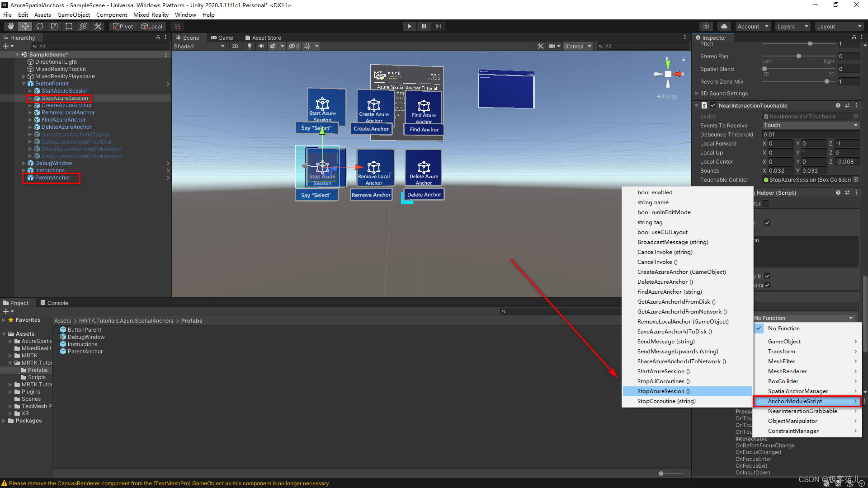
Task: Toggle NearInteractionTouchable component enabled checkbox
Action: point(713,105)
